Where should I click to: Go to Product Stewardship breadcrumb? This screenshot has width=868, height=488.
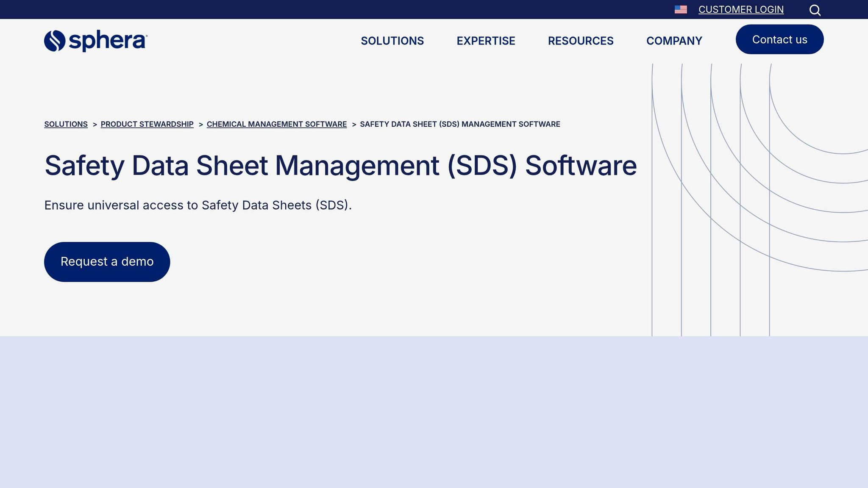[147, 124]
